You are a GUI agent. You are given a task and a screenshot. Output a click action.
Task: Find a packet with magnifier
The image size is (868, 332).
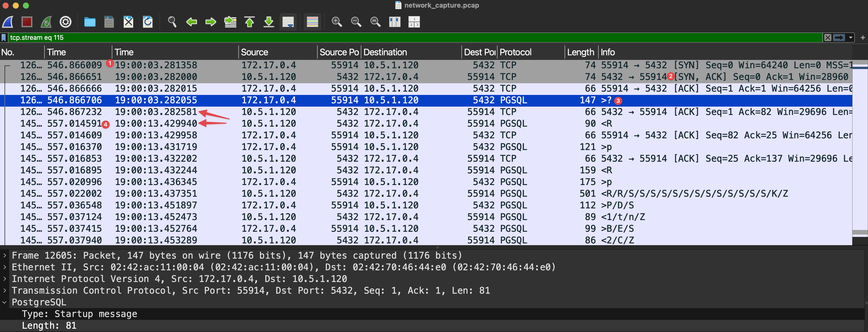172,22
